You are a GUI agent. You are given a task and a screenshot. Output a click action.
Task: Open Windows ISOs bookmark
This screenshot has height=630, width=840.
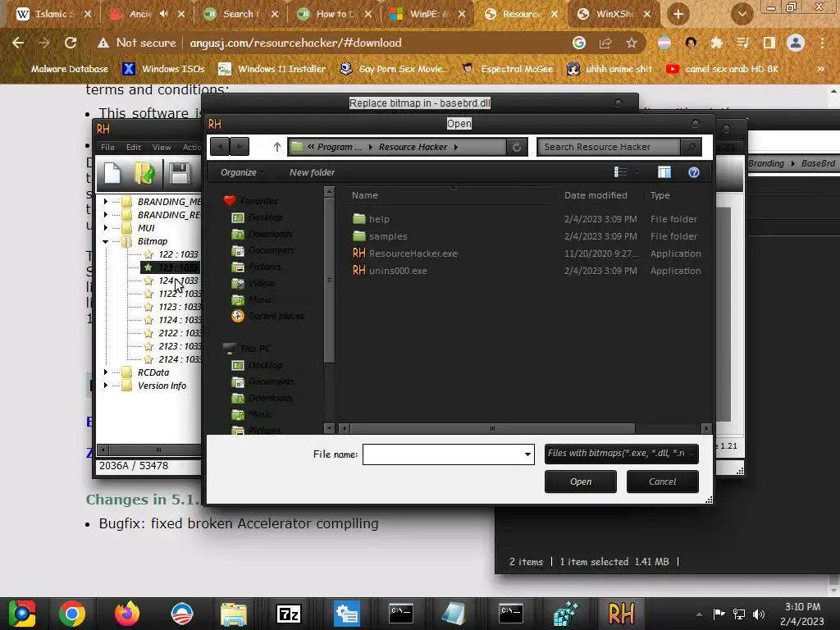[164, 69]
